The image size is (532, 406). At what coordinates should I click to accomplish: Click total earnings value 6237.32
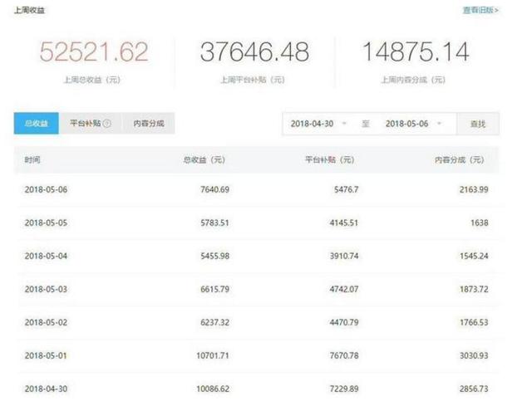214,322
